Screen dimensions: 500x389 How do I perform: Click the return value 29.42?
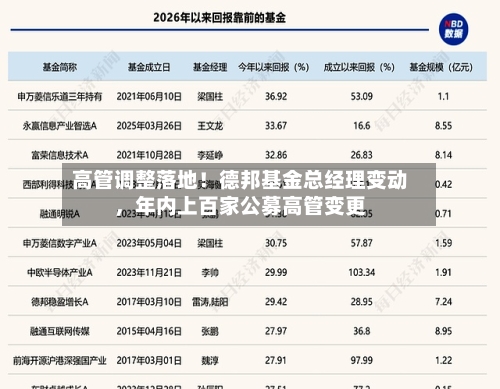(276, 302)
